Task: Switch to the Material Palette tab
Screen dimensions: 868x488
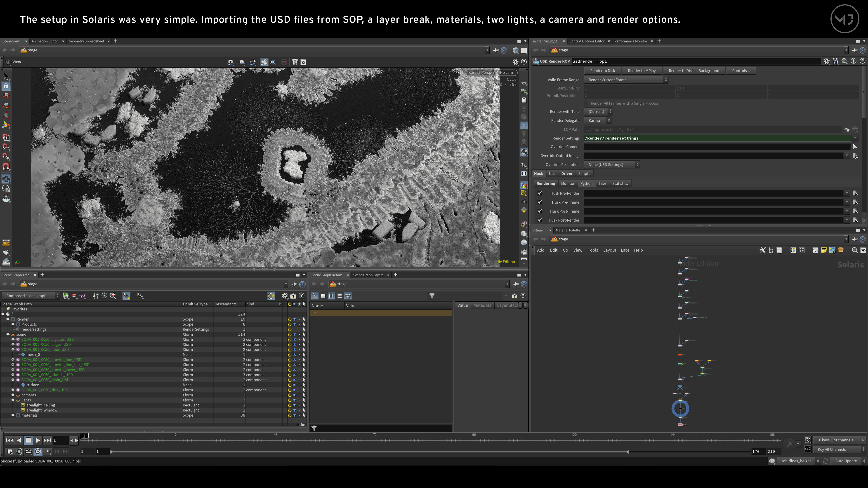Action: (x=568, y=230)
